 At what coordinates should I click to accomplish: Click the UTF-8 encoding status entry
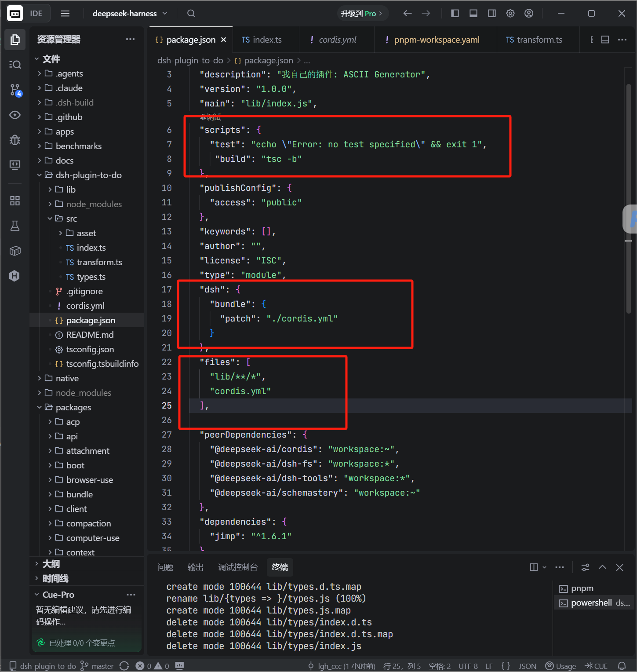(468, 666)
